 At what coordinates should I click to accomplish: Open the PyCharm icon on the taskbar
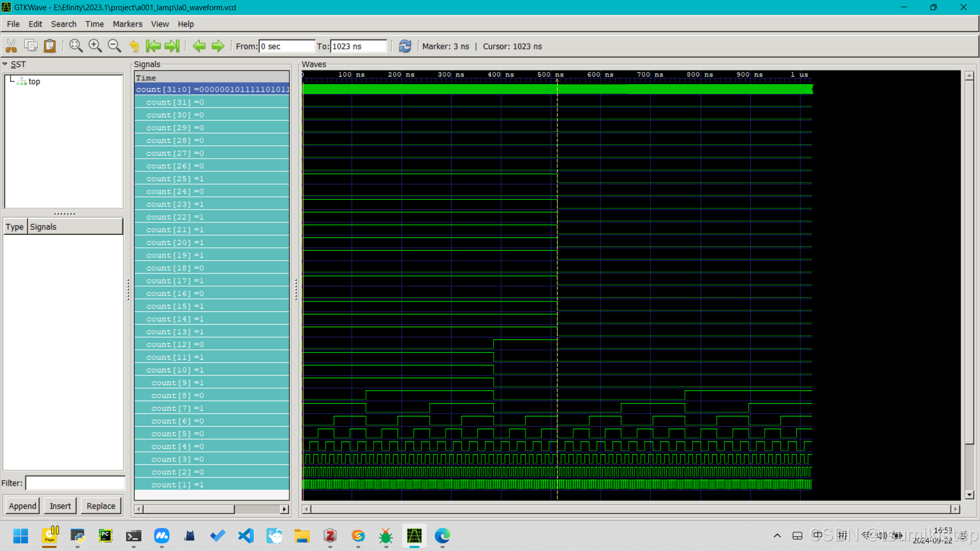(x=106, y=536)
